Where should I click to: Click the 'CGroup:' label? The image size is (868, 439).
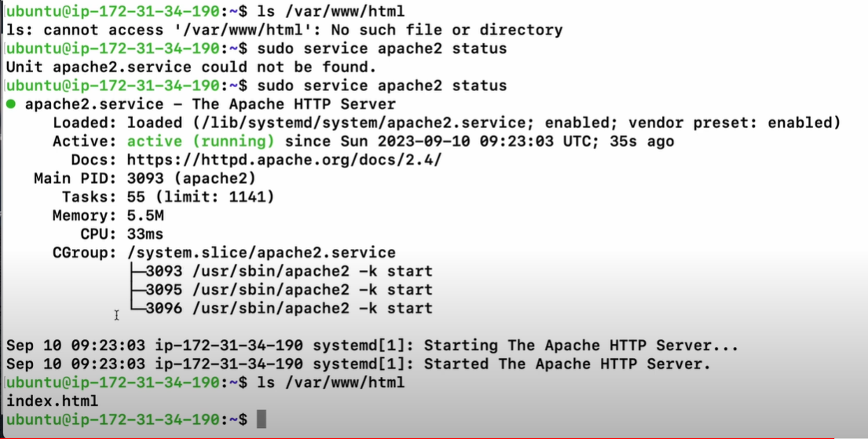tap(86, 252)
